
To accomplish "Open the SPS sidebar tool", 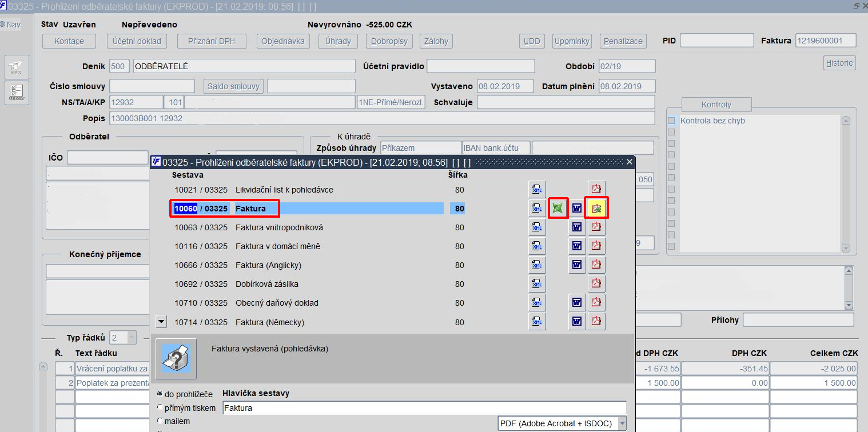I will pyautogui.click(x=15, y=67).
